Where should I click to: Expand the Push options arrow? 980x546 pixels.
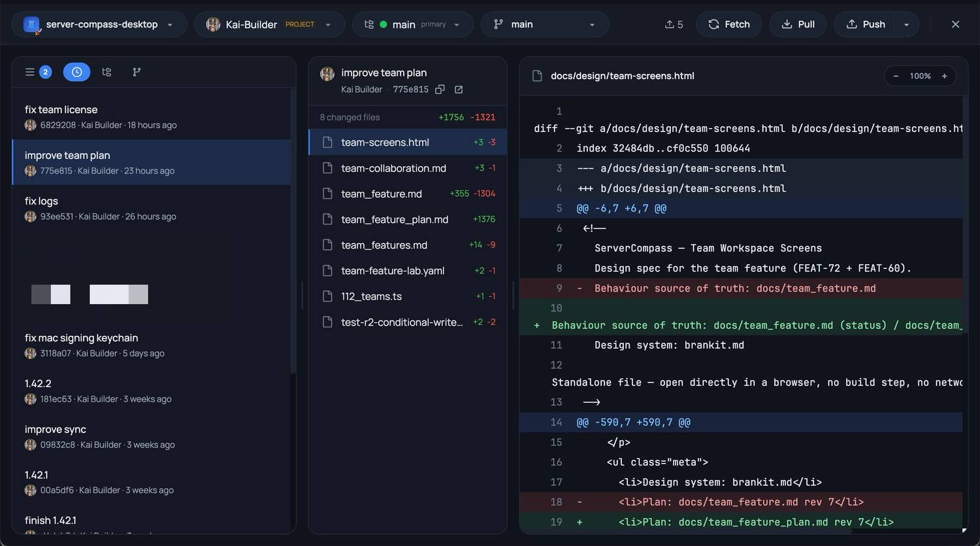click(906, 24)
